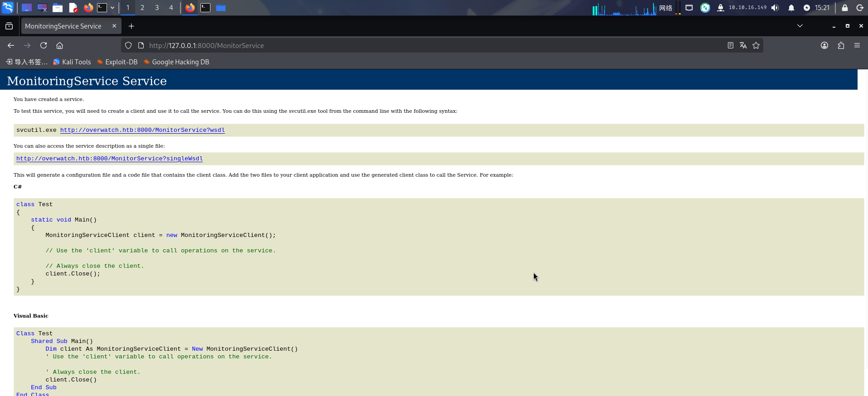The width and height of the screenshot is (868, 396).
Task: Select the MonitoringService Service tab
Action: coord(71,26)
